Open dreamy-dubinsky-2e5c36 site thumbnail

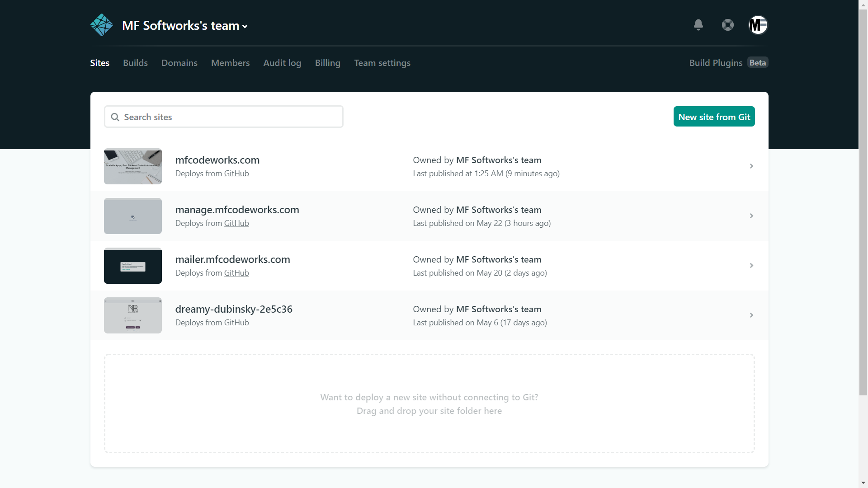133,315
